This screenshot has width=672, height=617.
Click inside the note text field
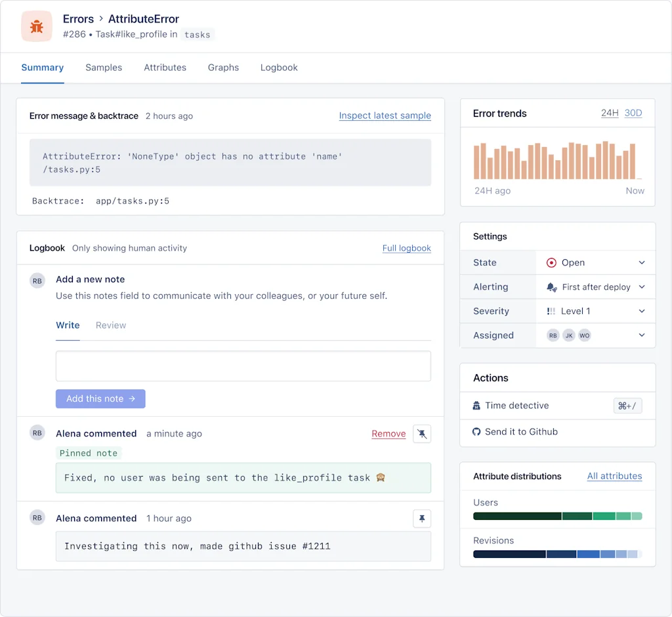[x=243, y=366]
